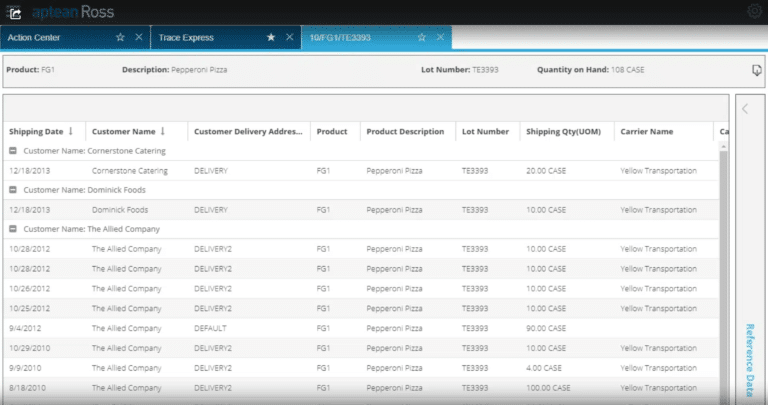This screenshot has width=768, height=405.
Task: Star the 10/FG1/TE3393 tab
Action: pyautogui.click(x=421, y=37)
